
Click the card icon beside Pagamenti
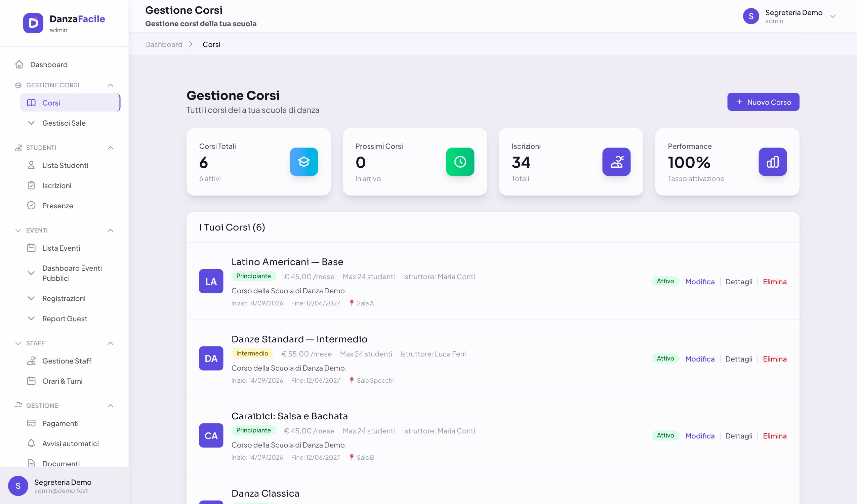point(31,423)
